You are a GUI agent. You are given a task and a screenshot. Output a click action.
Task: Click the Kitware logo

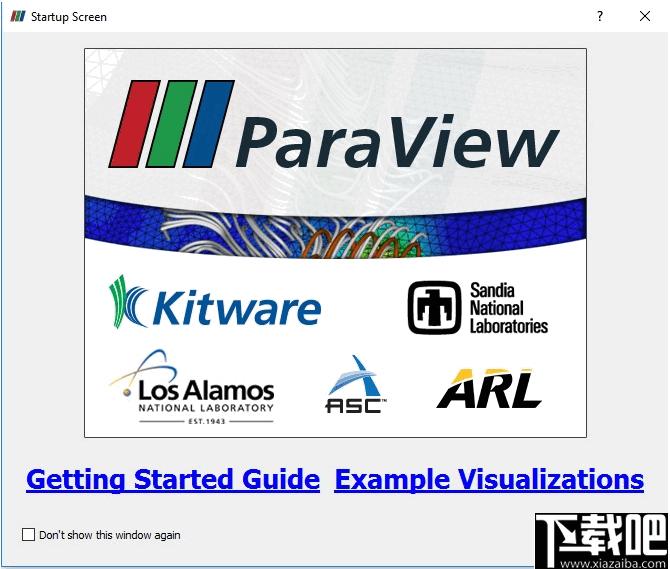point(215,302)
